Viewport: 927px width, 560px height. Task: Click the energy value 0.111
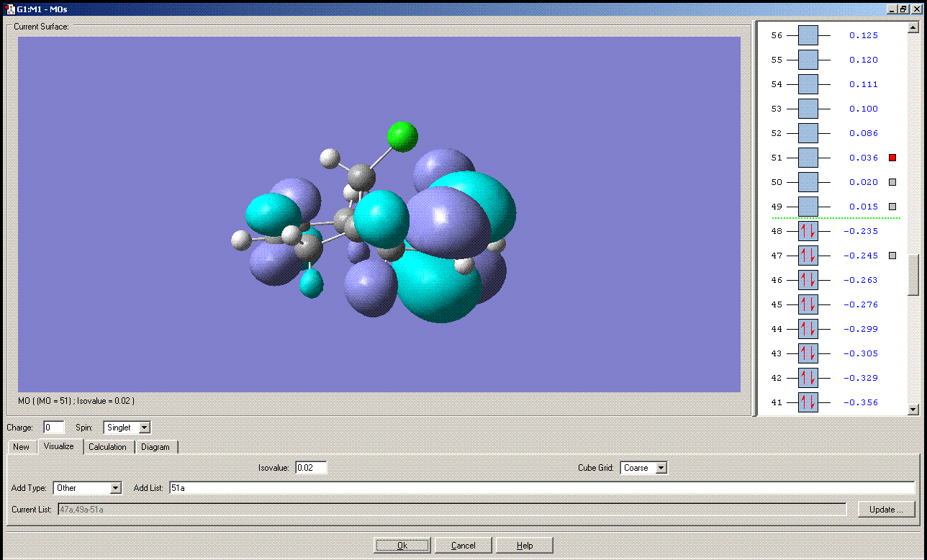[x=864, y=84]
